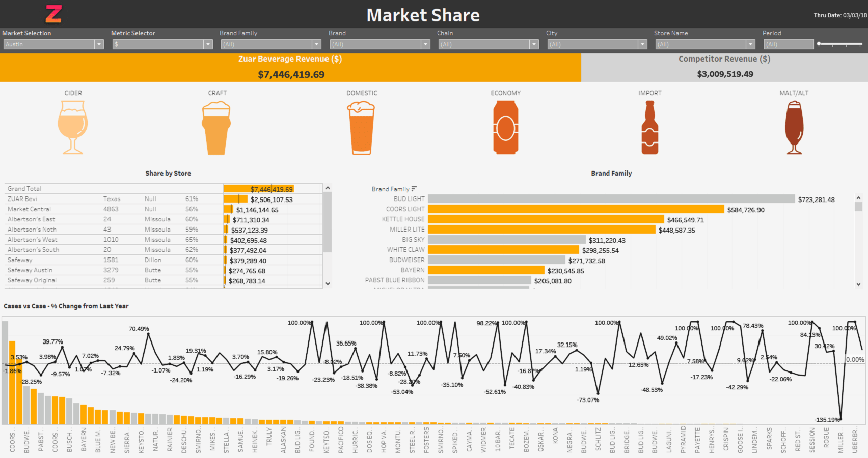868x458 pixels.
Task: Select the Craft beer glass icon
Action: pyautogui.click(x=216, y=128)
